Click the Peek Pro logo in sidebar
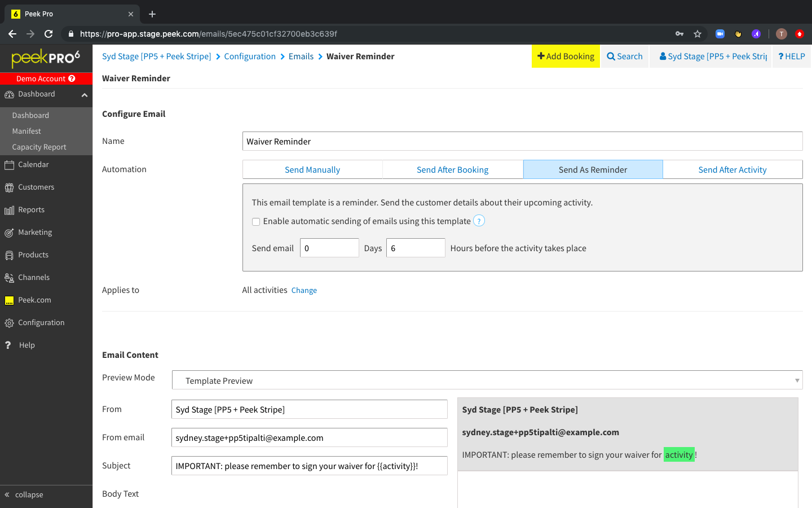 46,58
